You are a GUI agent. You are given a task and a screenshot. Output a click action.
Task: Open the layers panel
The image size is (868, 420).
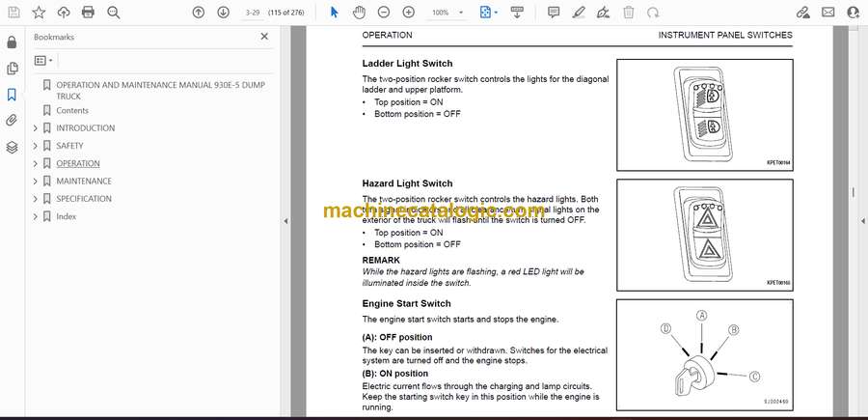coord(12,147)
